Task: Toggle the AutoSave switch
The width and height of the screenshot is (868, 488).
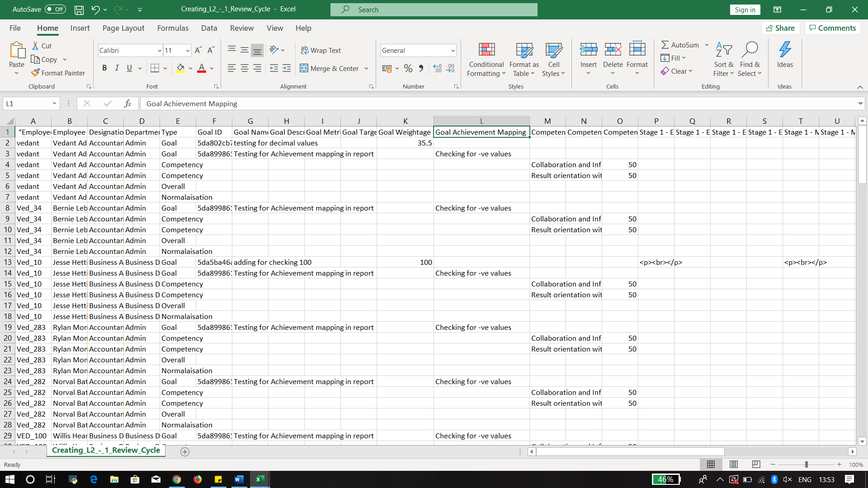Action: point(55,9)
